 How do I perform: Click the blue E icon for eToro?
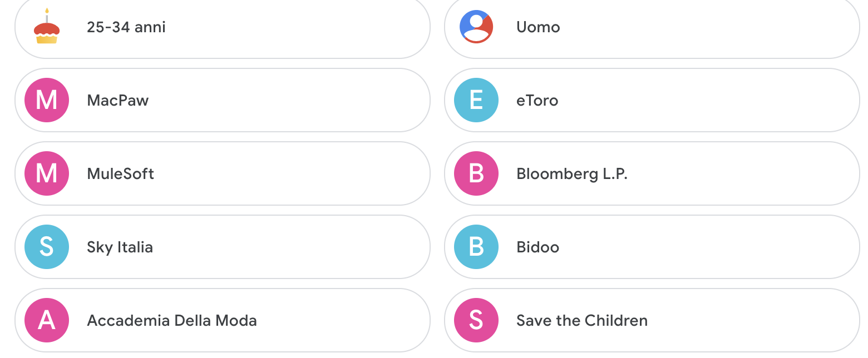476,100
